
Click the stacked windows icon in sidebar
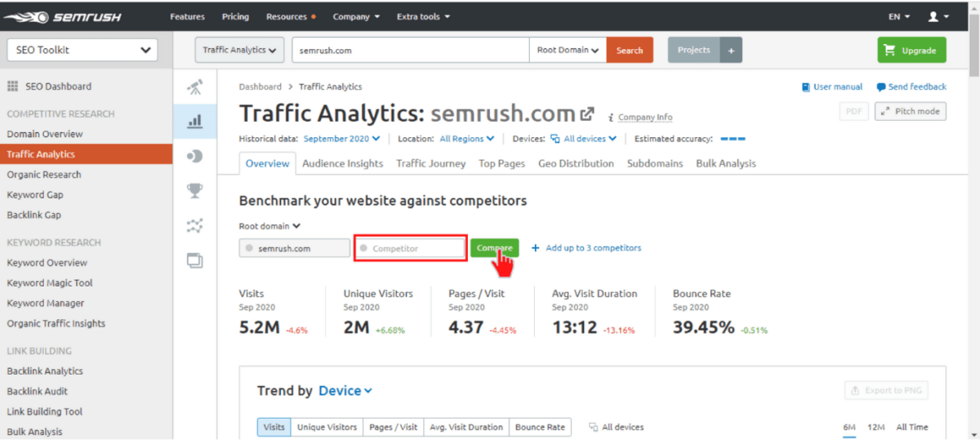pyautogui.click(x=194, y=261)
